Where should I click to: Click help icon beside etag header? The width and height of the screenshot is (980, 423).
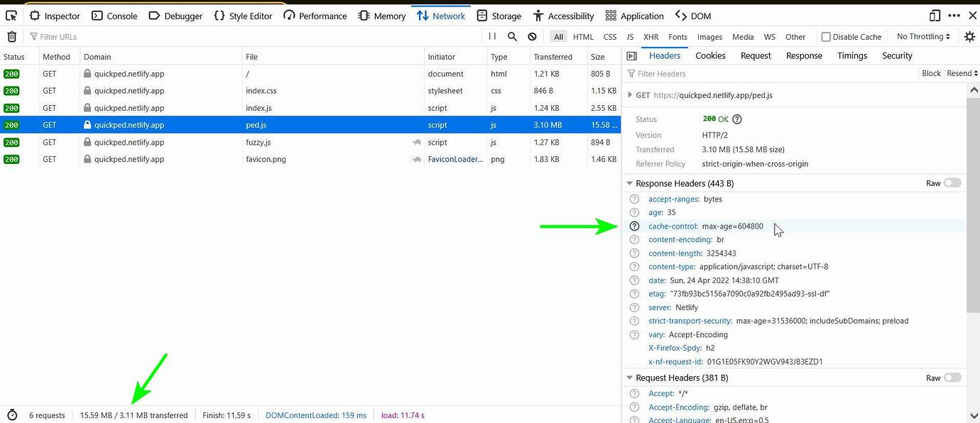tap(634, 294)
